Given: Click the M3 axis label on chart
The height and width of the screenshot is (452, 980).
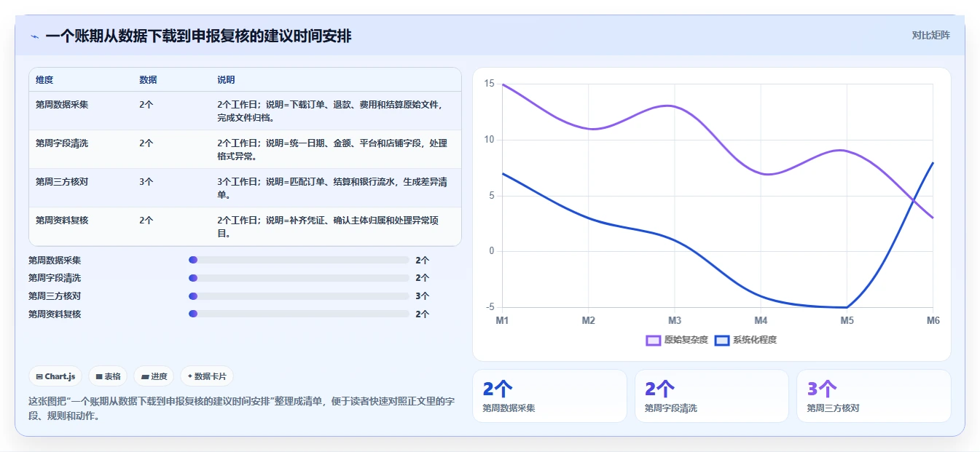Looking at the screenshot, I should tap(675, 320).
